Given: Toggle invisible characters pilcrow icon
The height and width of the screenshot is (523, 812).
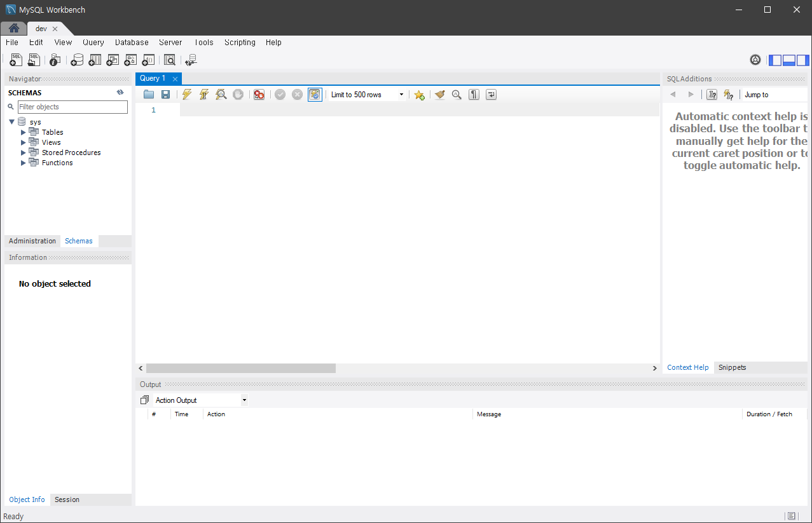Looking at the screenshot, I should (474, 95).
